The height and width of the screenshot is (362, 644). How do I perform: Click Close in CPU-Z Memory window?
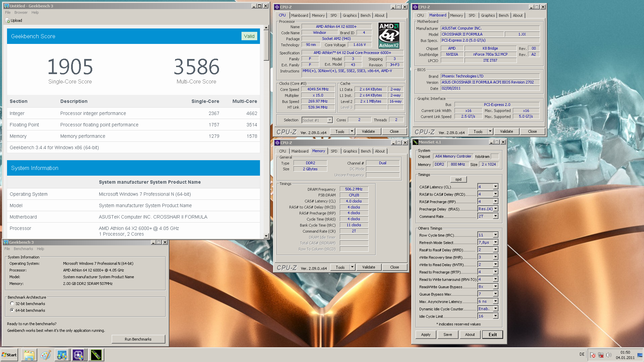[x=394, y=267]
